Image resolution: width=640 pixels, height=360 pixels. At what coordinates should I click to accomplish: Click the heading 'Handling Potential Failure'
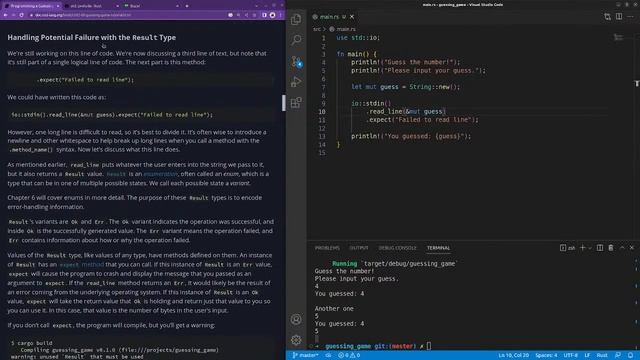pos(91,37)
